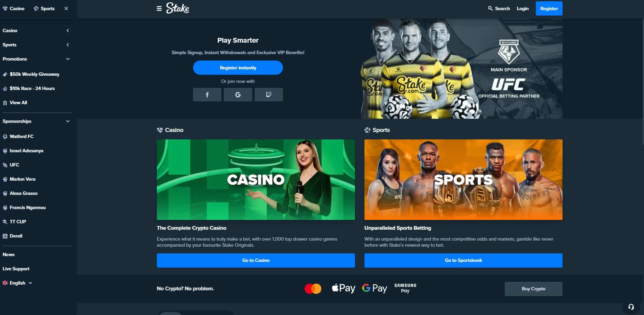Open live support headset icon
The width and height of the screenshot is (644, 315).
click(631, 307)
